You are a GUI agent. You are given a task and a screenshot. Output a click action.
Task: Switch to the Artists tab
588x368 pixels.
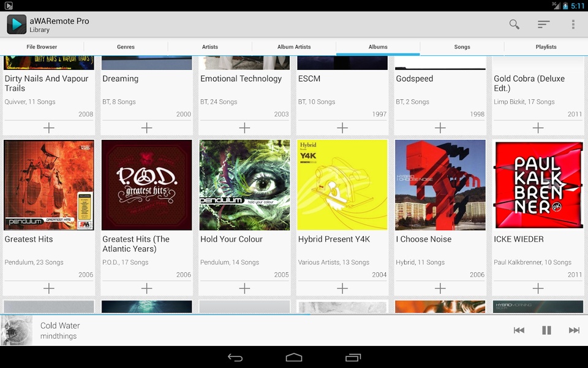[x=210, y=47]
